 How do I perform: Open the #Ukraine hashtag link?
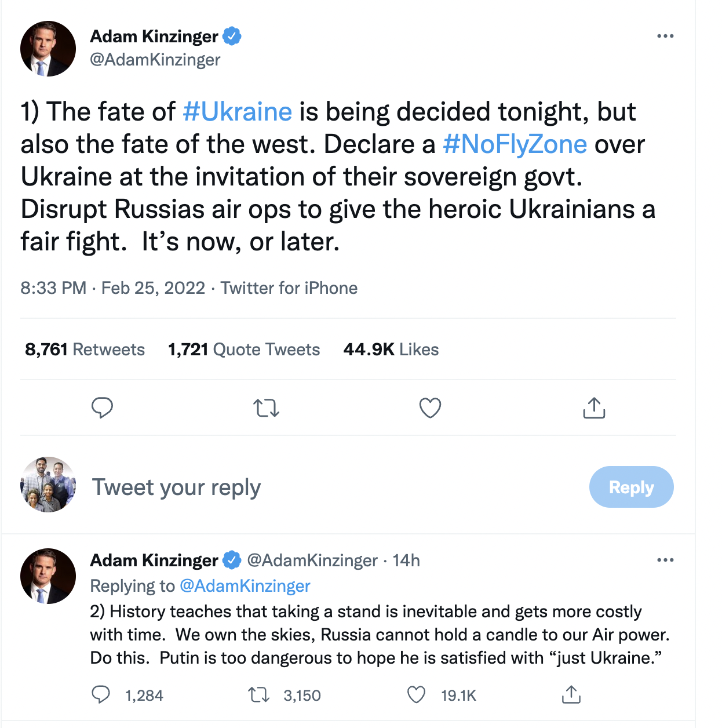pos(238,111)
